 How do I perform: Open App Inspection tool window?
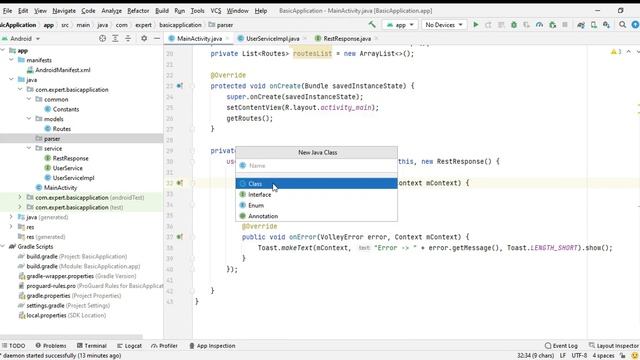(212, 346)
